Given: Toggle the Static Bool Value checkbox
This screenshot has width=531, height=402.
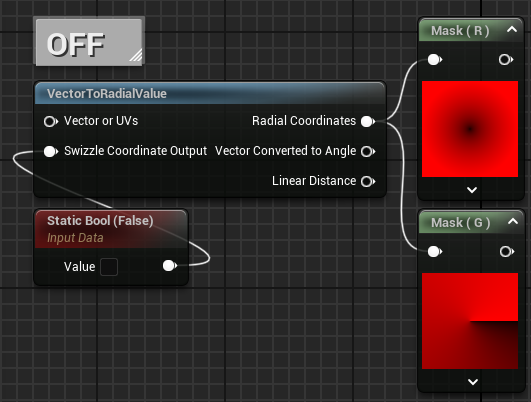Looking at the screenshot, I should coord(109,267).
